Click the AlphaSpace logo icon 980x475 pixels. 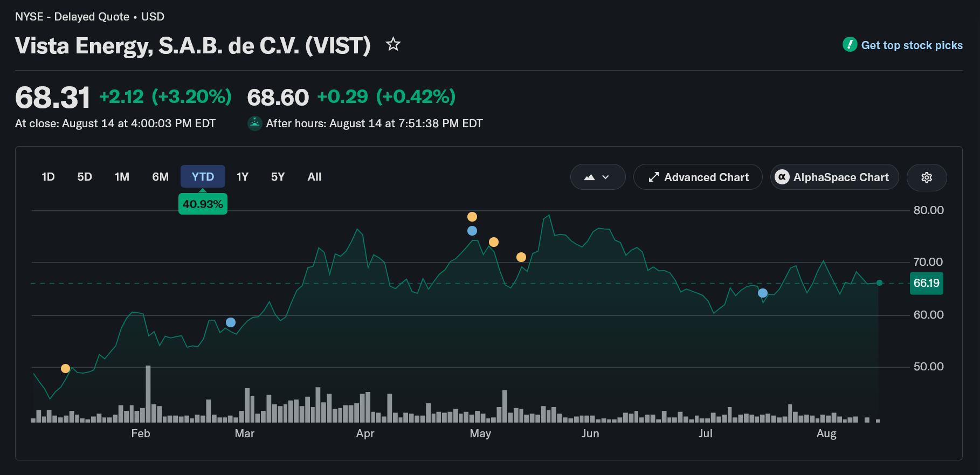pyautogui.click(x=782, y=177)
